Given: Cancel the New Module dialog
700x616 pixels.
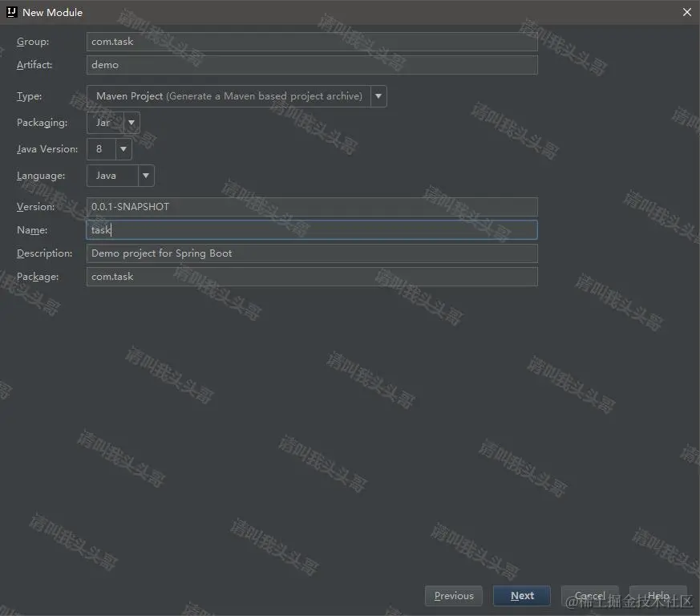Looking at the screenshot, I should [x=589, y=595].
